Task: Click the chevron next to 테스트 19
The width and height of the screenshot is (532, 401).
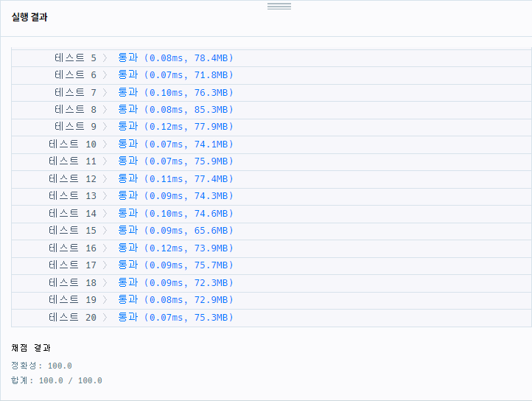Action: click(105, 300)
